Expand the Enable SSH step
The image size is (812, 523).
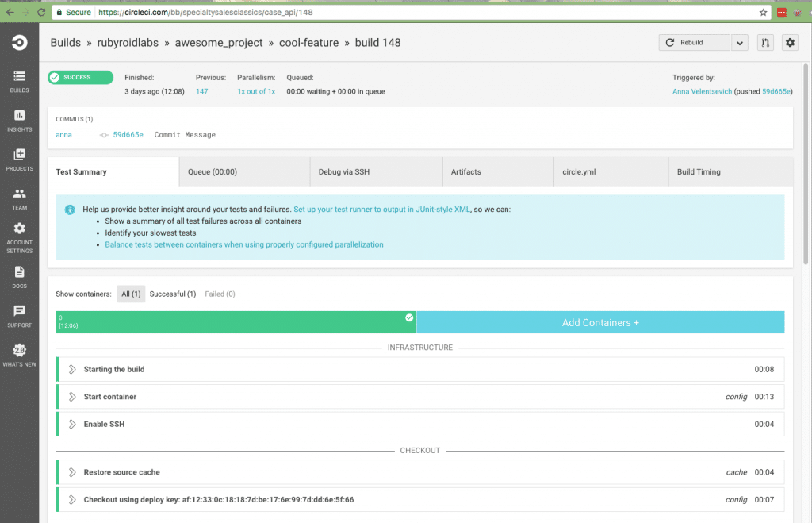[x=104, y=425]
